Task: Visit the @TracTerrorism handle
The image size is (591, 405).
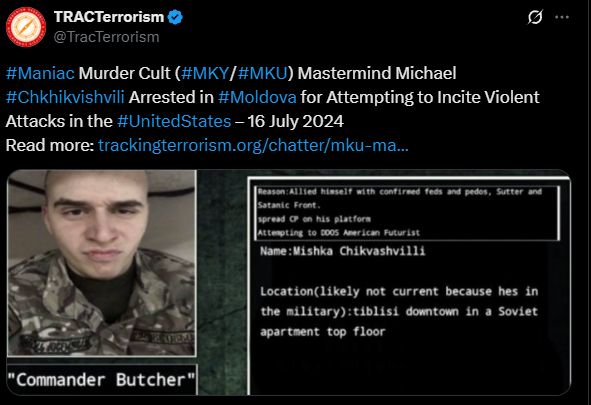Action: point(106,37)
